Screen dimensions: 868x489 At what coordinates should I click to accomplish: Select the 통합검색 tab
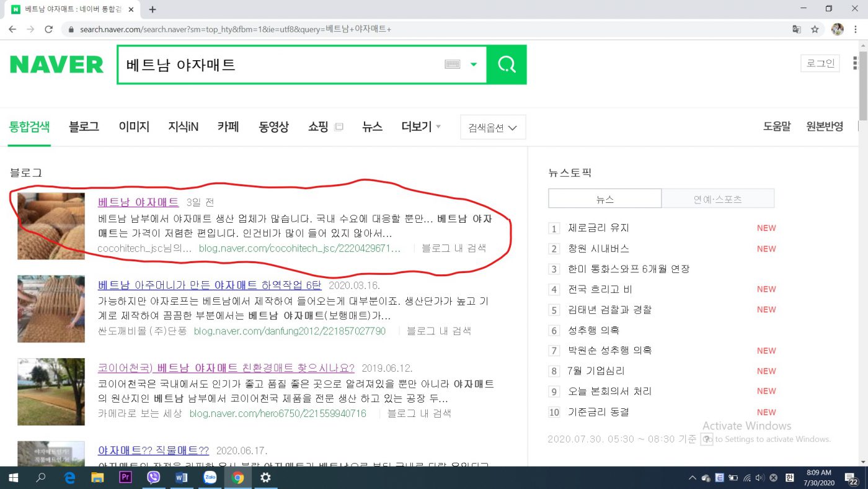pos(29,127)
